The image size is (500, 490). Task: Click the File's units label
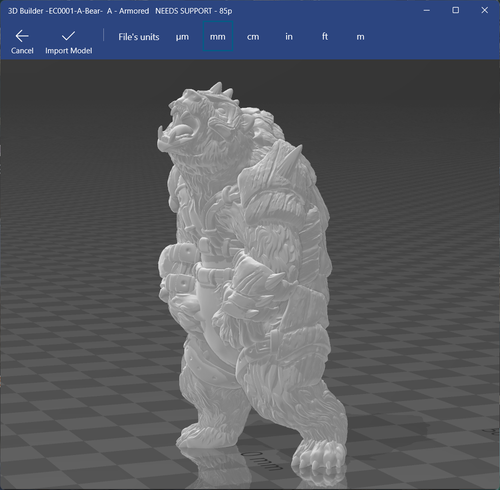pyautogui.click(x=139, y=37)
